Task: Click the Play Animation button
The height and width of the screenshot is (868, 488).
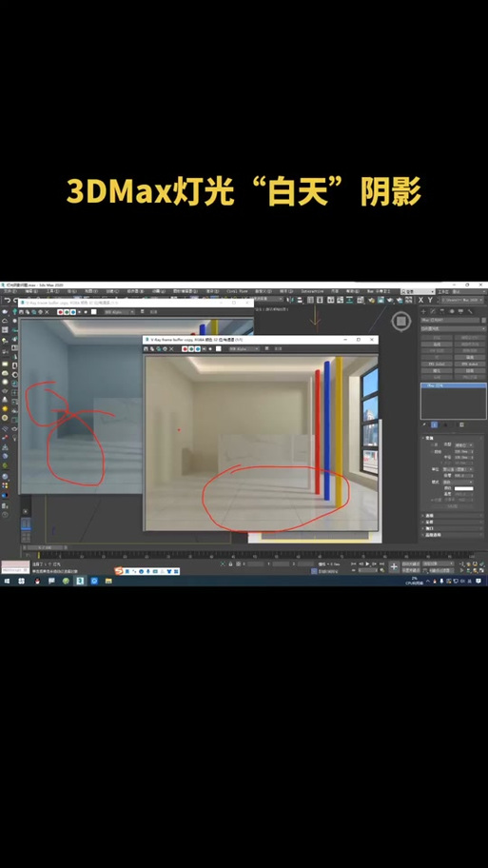Action: (367, 563)
